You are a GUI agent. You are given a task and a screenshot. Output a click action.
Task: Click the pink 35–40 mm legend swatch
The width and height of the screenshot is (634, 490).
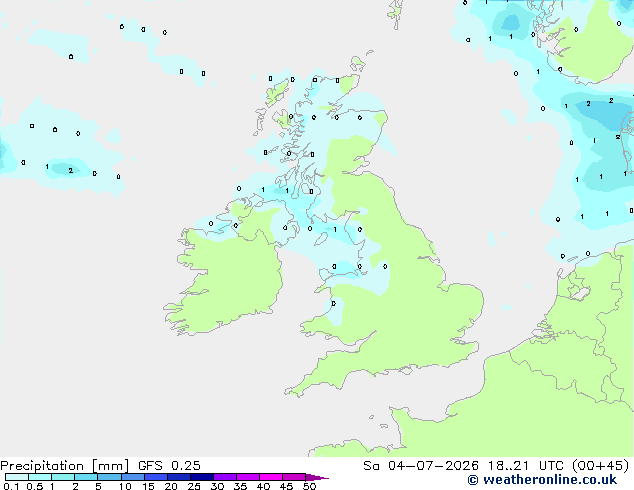pyautogui.click(x=248, y=477)
